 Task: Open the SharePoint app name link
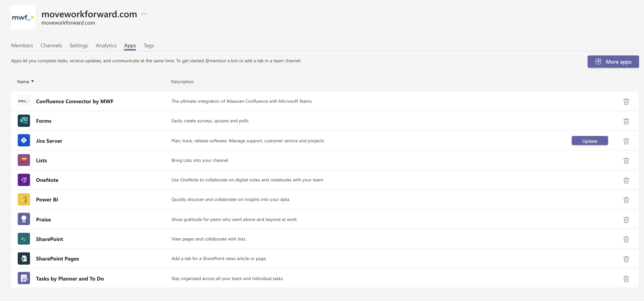click(50, 239)
